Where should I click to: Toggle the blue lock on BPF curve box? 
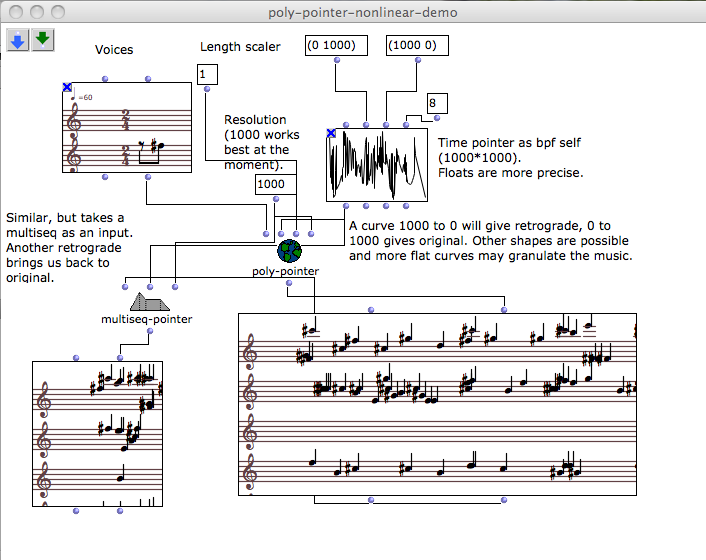coord(331,134)
